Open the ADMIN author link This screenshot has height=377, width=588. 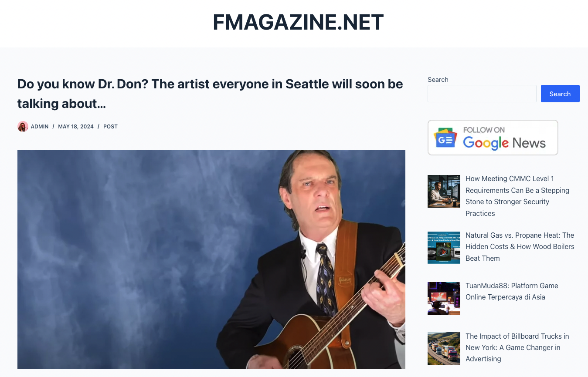tap(40, 127)
